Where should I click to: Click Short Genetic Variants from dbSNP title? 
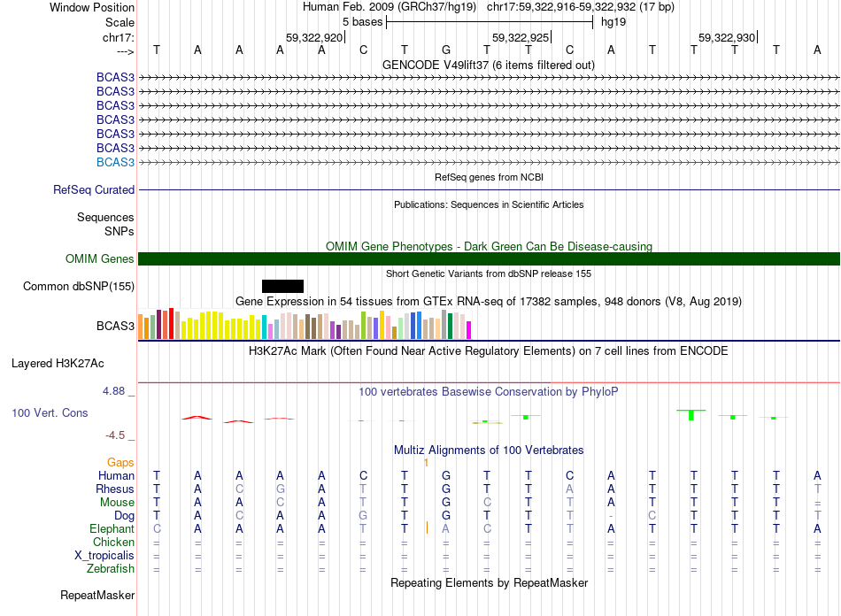(489, 273)
